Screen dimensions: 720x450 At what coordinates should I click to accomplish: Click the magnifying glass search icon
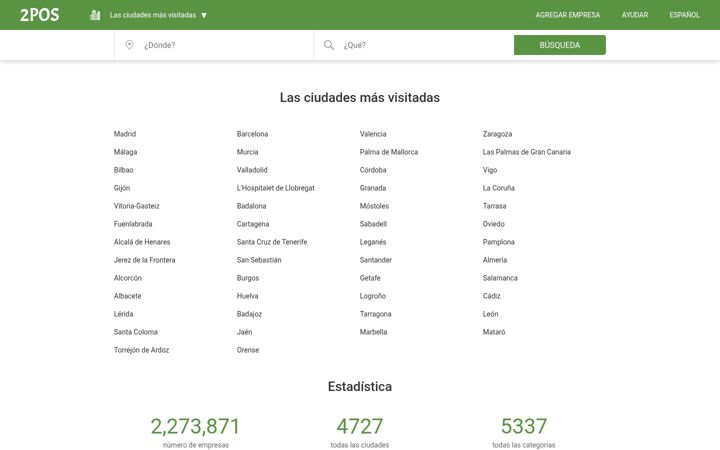[x=329, y=45]
